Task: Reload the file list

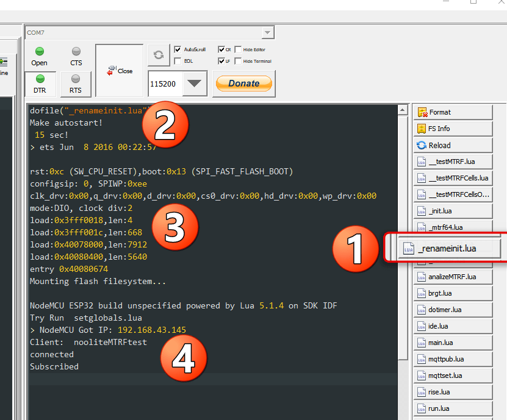Action: point(453,145)
